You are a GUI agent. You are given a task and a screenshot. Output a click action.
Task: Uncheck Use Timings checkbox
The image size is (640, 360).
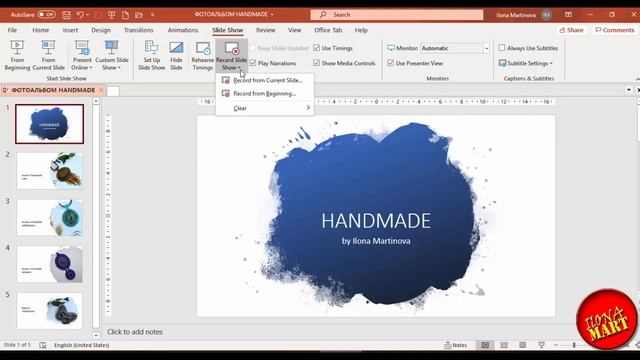316,48
